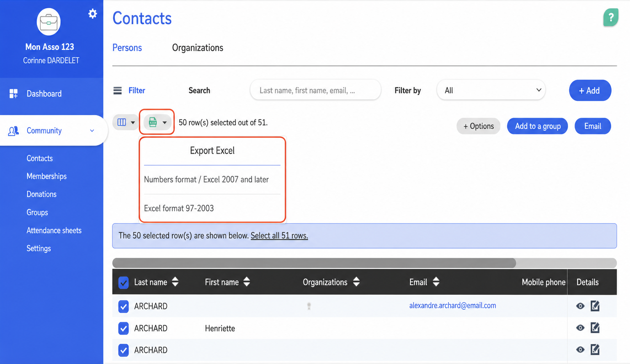
Task: Click the Corinne DARDELET user name
Action: click(x=51, y=60)
